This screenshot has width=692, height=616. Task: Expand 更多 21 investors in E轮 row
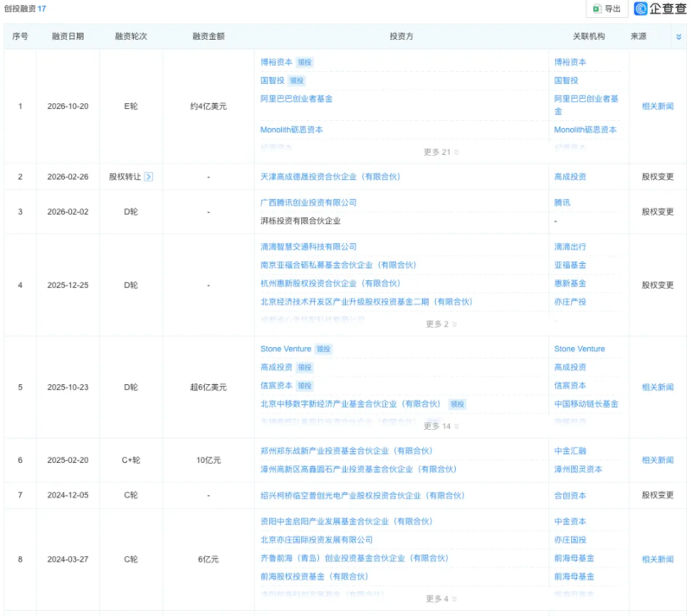(441, 152)
